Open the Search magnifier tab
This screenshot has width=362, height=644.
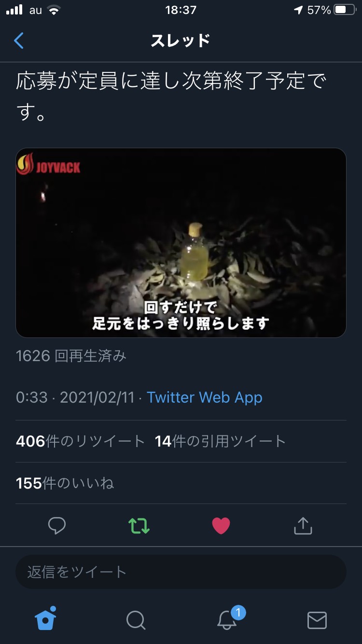tap(136, 620)
